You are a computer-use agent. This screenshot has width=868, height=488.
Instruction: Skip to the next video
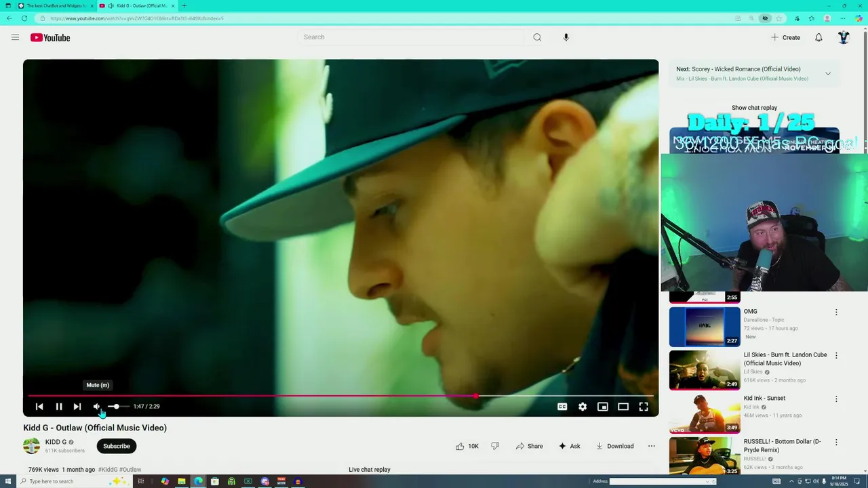pyautogui.click(x=77, y=407)
